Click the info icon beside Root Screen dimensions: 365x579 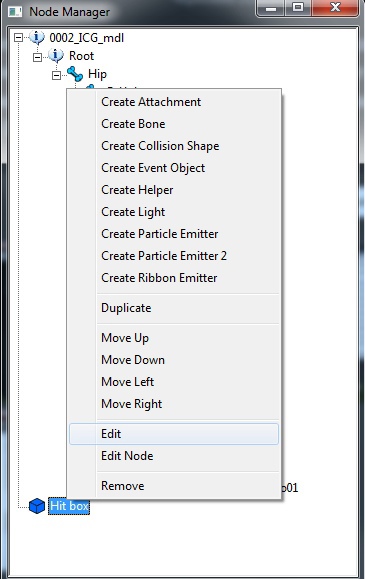pos(56,56)
